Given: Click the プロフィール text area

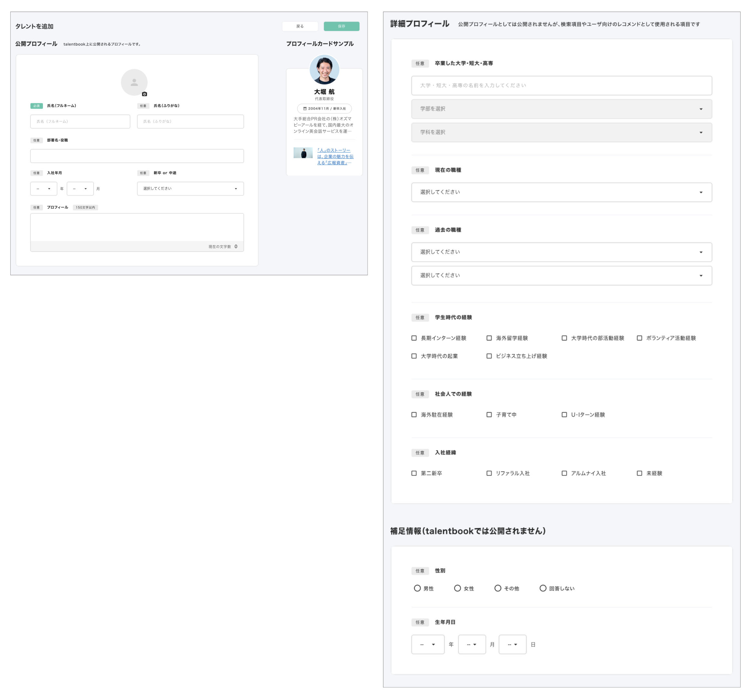Looking at the screenshot, I should [x=137, y=227].
